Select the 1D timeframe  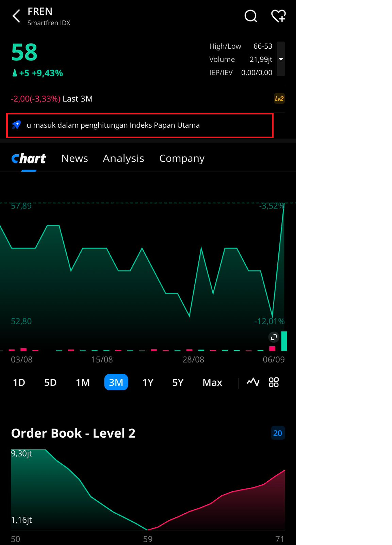(19, 382)
